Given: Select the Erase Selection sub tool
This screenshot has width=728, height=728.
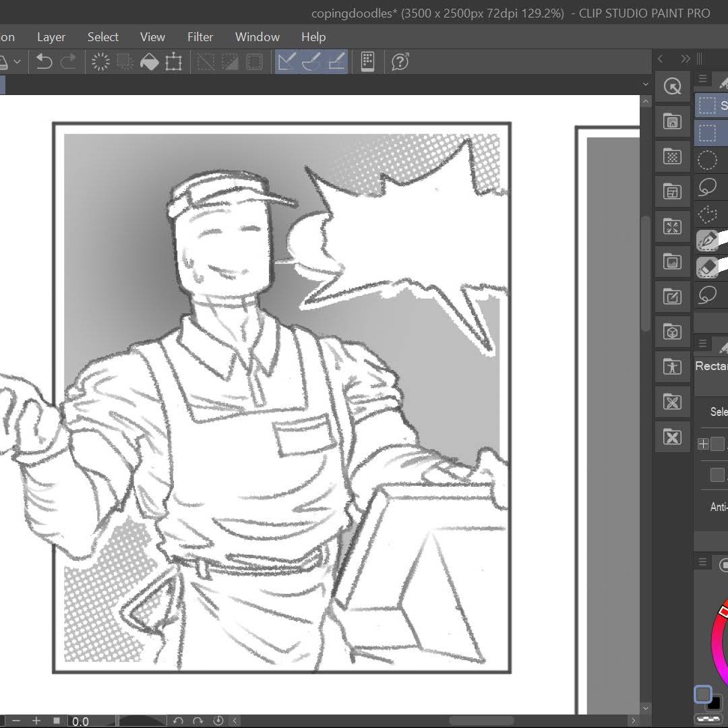Looking at the screenshot, I should [x=708, y=268].
